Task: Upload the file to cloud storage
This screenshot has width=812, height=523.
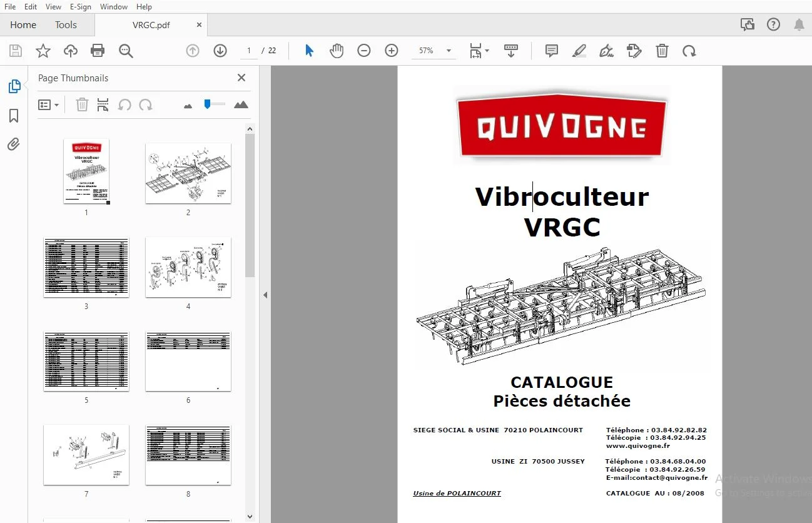Action: [x=71, y=51]
